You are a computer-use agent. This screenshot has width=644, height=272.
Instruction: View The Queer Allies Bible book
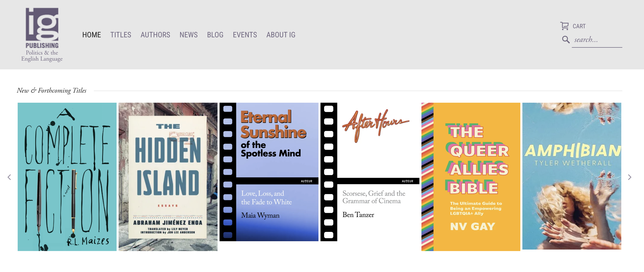click(471, 177)
